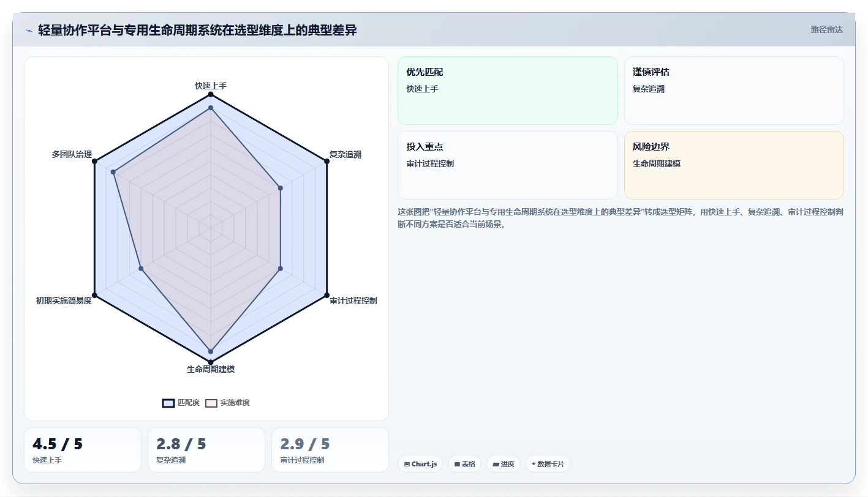The image size is (868, 497).
Task: Select the 进度 tag chip
Action: pos(504,464)
